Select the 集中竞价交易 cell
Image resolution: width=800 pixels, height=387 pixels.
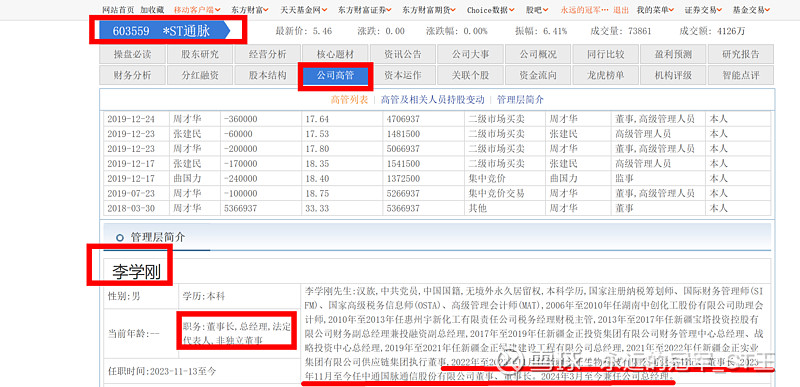(x=505, y=193)
